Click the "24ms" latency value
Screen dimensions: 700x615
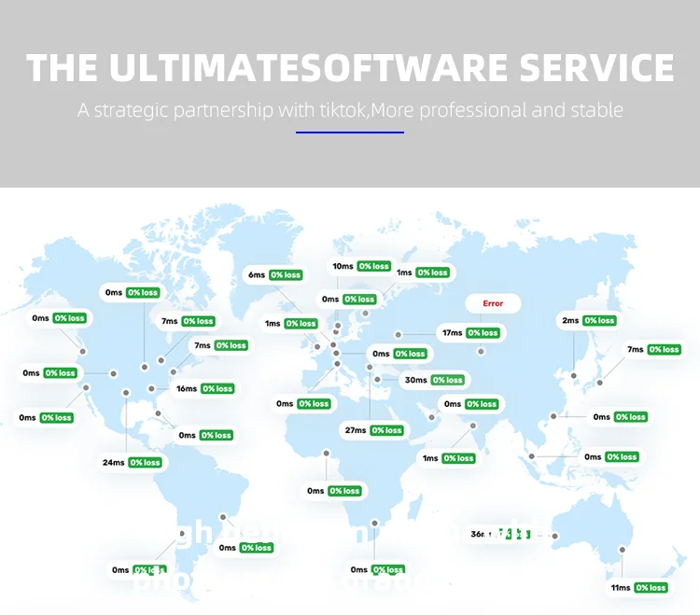[113, 462]
